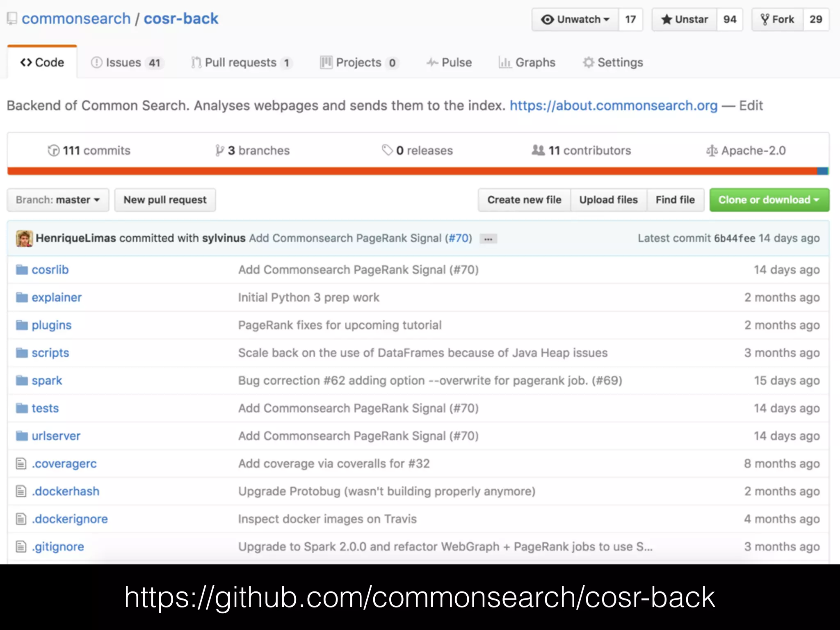The height and width of the screenshot is (630, 840).
Task: Click Edit next to the description
Action: click(751, 105)
